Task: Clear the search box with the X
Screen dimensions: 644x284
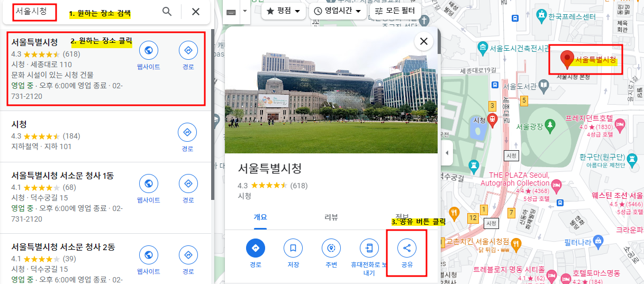Action: coord(196,12)
